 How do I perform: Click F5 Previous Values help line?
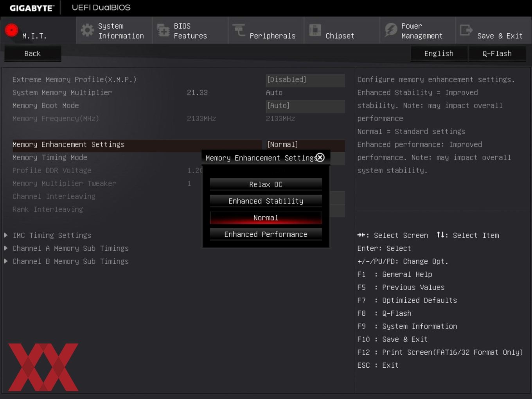(x=401, y=288)
